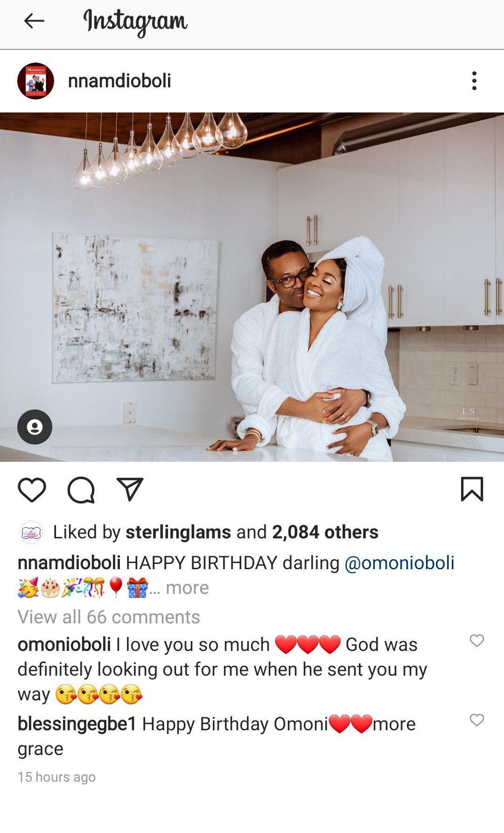Viewport: 504px width, 833px height.
Task: Open the @omonioboli mention in caption
Action: point(399,563)
